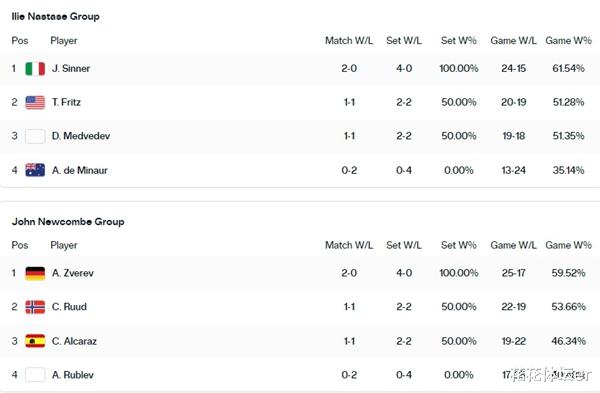Open T. Fritz player name
This screenshot has height=393, width=600.
tap(66, 102)
